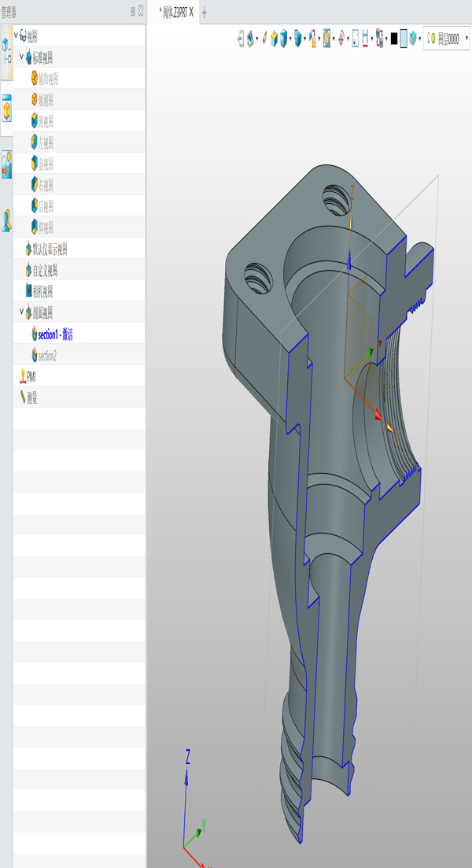The height and width of the screenshot is (868, 472).
Task: Click the red crosshair target icon
Action: point(341,39)
